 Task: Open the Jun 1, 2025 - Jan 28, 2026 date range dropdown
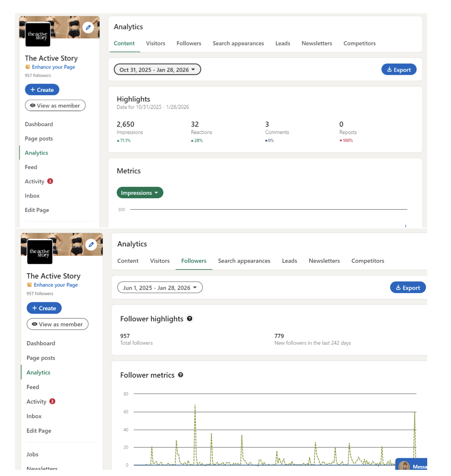click(x=159, y=287)
